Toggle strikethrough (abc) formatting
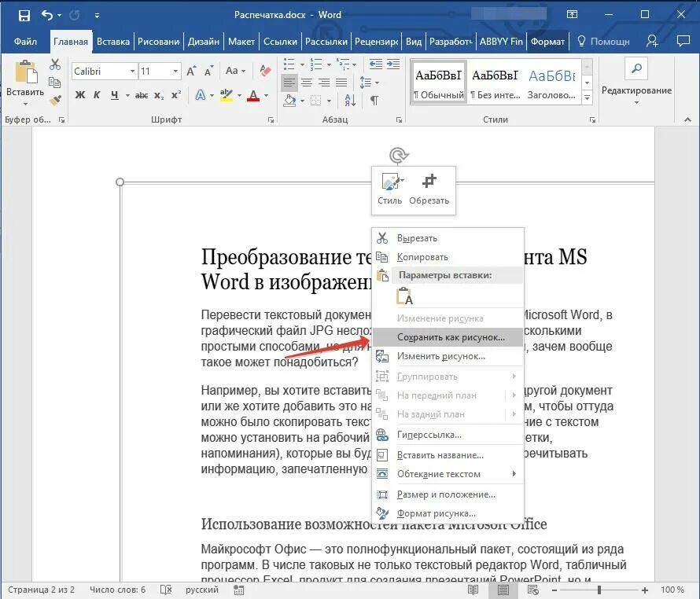This screenshot has height=599, width=700. [142, 95]
